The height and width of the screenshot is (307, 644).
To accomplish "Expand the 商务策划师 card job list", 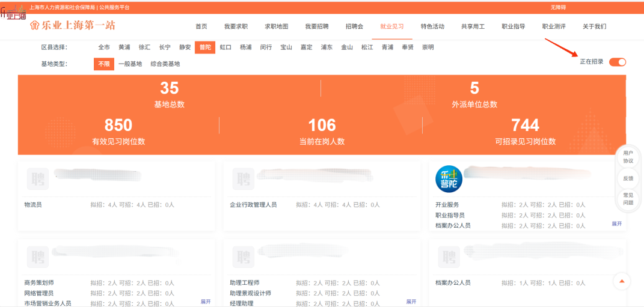I will (206, 302).
